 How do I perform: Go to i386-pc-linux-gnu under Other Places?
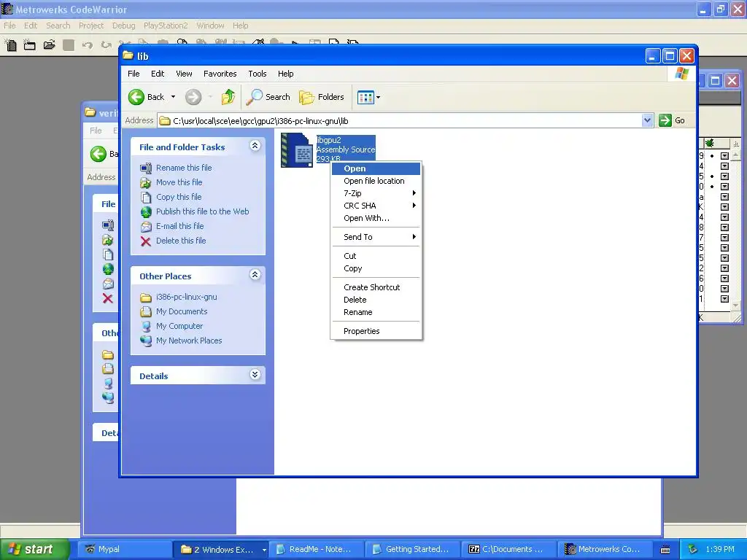click(186, 297)
